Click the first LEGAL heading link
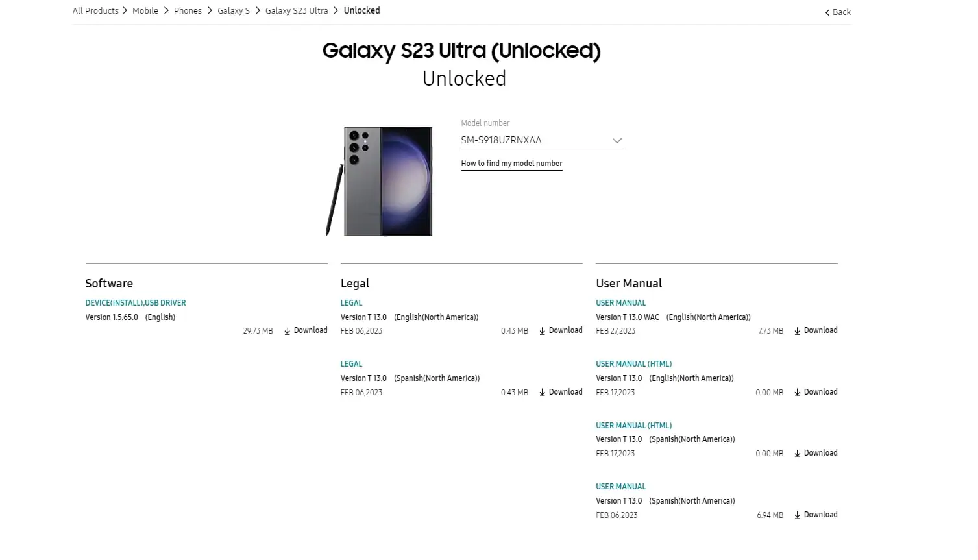 tap(351, 303)
